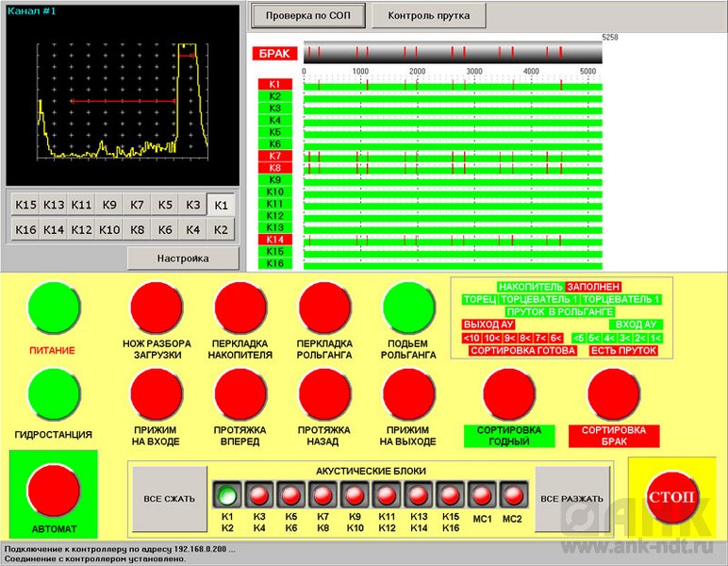
Task: Click the ГИДРОСТАНЦИЯ green round button
Action: [x=54, y=393]
